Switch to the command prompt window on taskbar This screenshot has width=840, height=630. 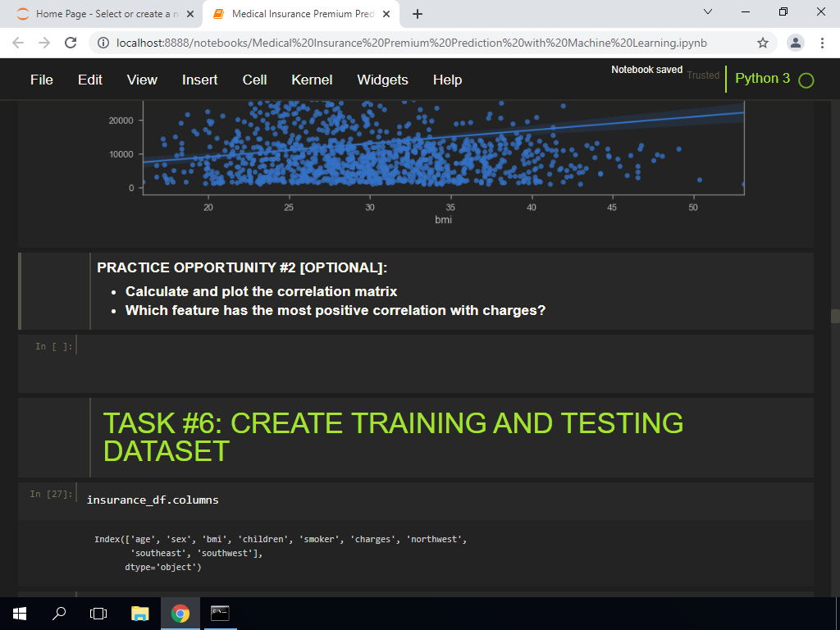click(220, 614)
